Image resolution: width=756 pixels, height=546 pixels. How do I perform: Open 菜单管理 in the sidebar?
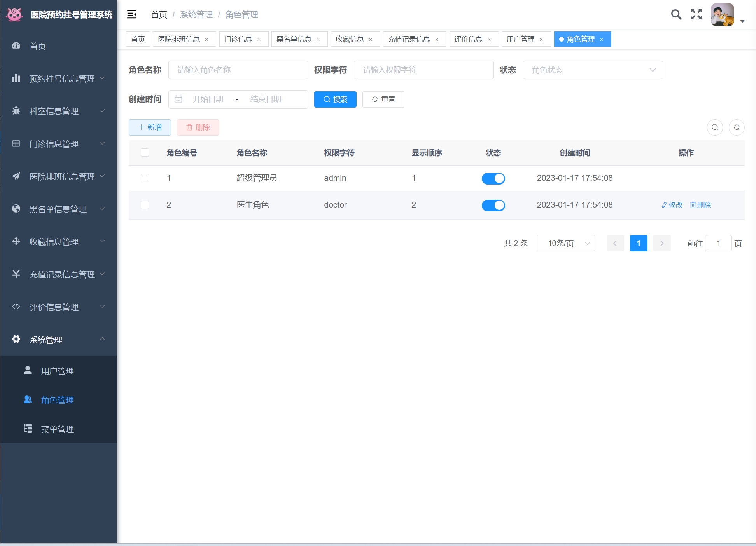[58, 429]
